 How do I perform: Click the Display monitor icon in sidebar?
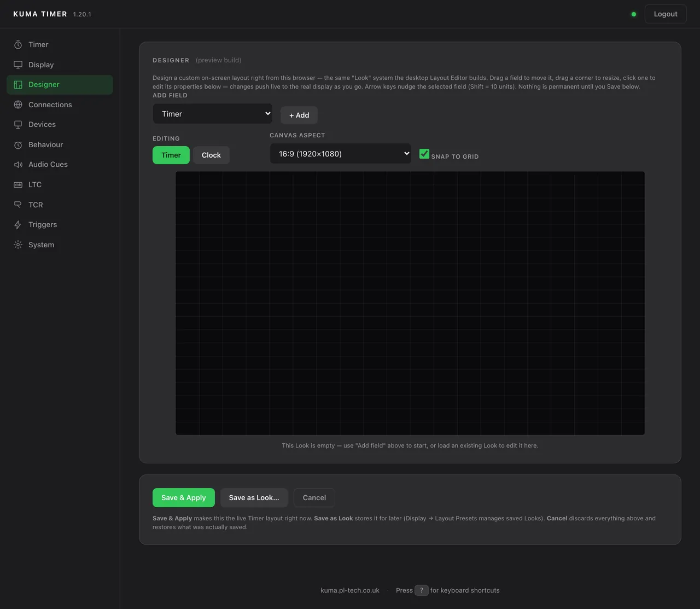pyautogui.click(x=18, y=65)
